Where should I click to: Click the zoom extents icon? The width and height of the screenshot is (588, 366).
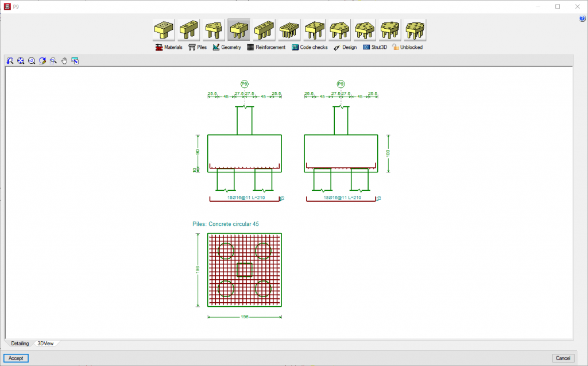[x=21, y=61]
